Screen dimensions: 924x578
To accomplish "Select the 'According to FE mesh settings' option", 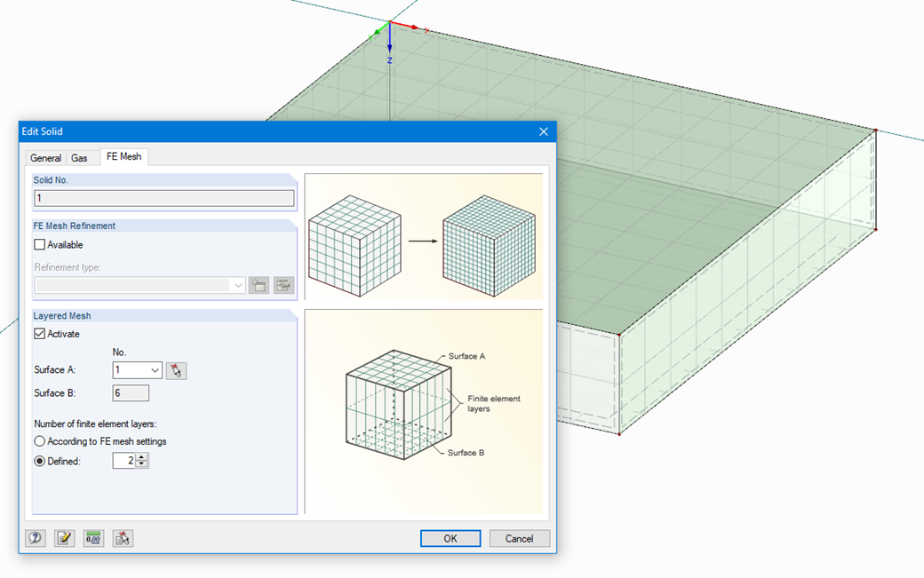I will click(39, 440).
